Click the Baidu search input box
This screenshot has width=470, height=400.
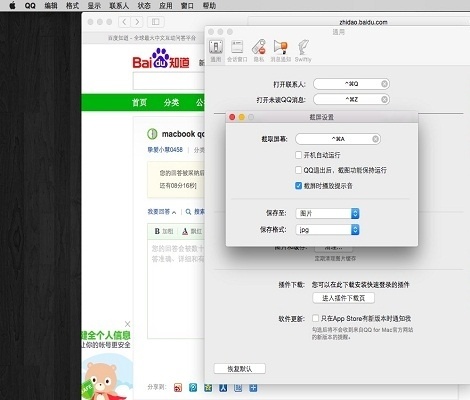click(169, 81)
